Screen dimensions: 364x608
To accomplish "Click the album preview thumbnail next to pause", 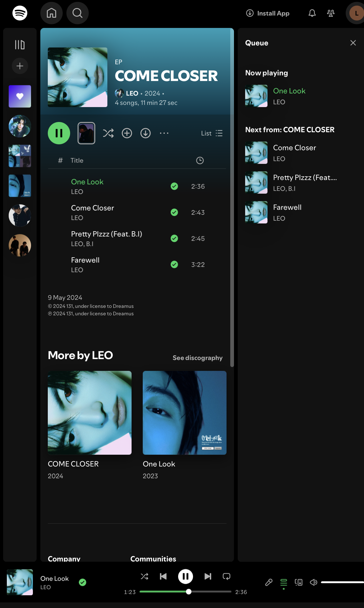I will click(86, 133).
